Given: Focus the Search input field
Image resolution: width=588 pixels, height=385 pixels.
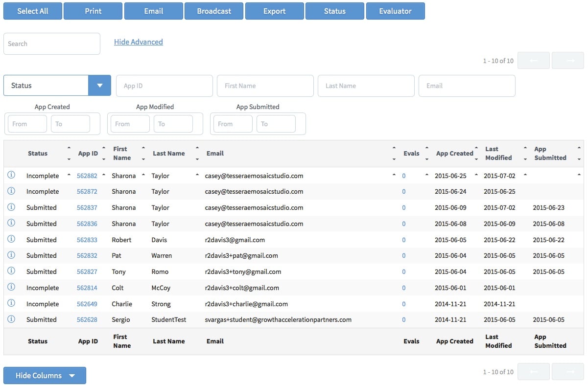Looking at the screenshot, I should [52, 44].
